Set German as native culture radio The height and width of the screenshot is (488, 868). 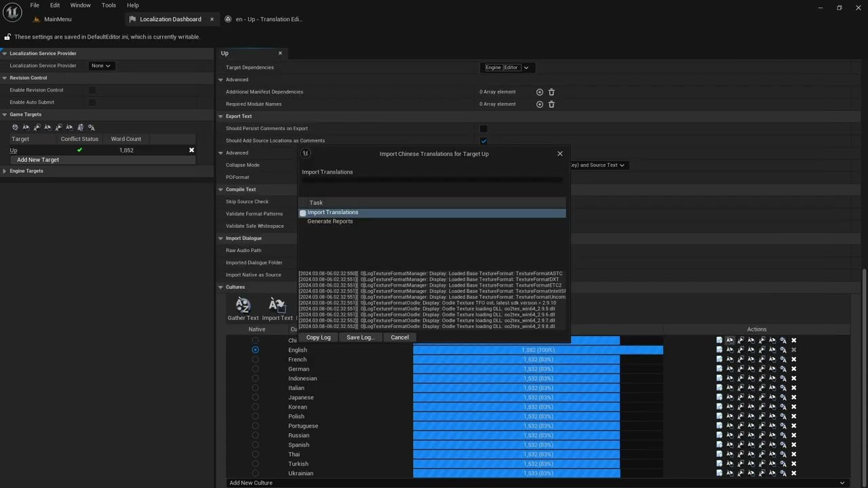pos(256,369)
